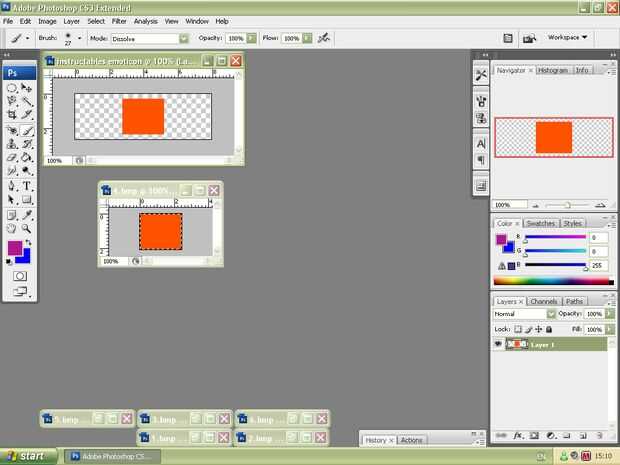Open Layers panel Fill arrow

point(610,329)
